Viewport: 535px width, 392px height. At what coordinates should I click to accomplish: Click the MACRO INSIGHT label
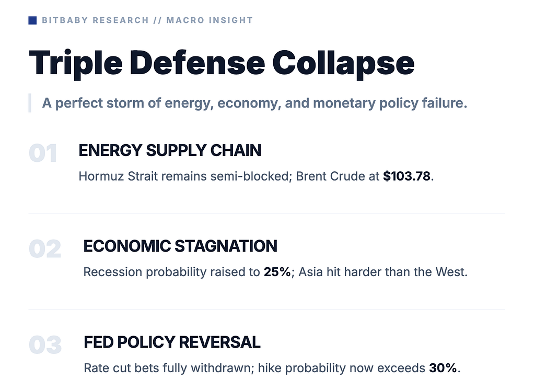point(210,20)
